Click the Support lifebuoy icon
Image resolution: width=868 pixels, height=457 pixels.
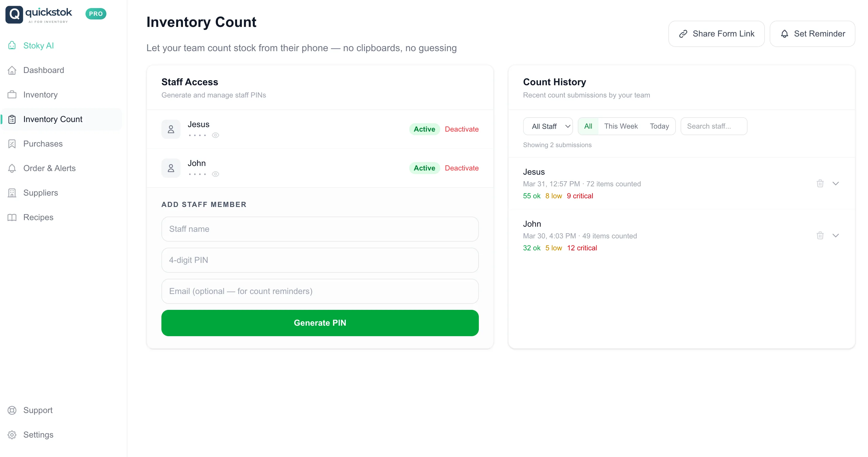tap(12, 410)
